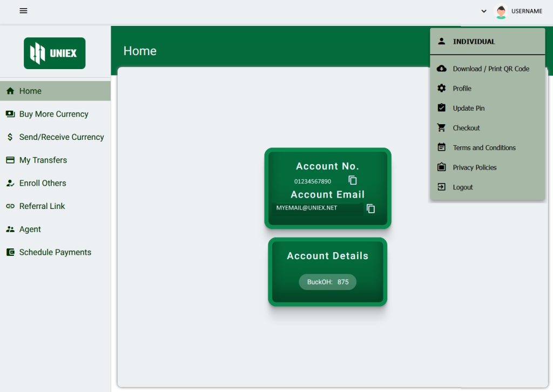Screen dimensions: 553x392
Task: Click the BuckOH balance chip
Action: (327, 282)
